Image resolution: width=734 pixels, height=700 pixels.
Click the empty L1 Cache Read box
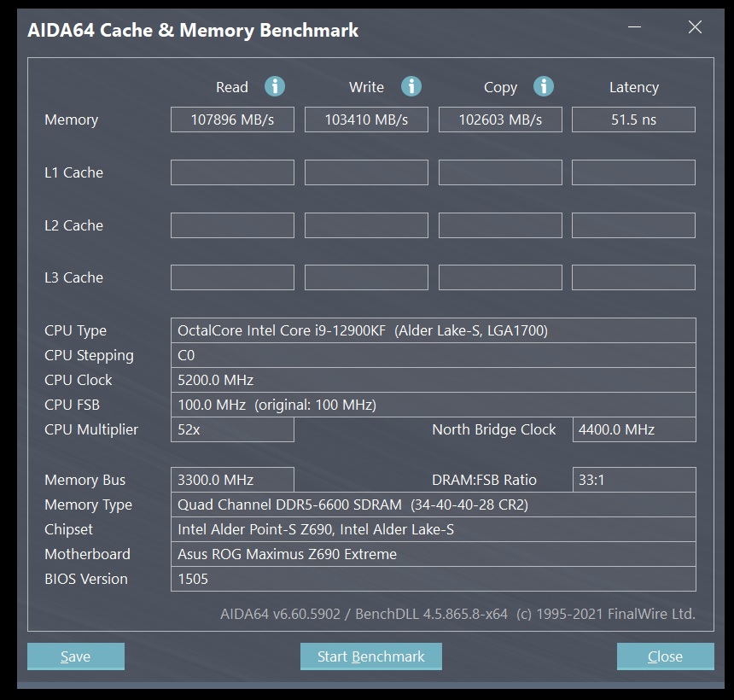(x=232, y=172)
